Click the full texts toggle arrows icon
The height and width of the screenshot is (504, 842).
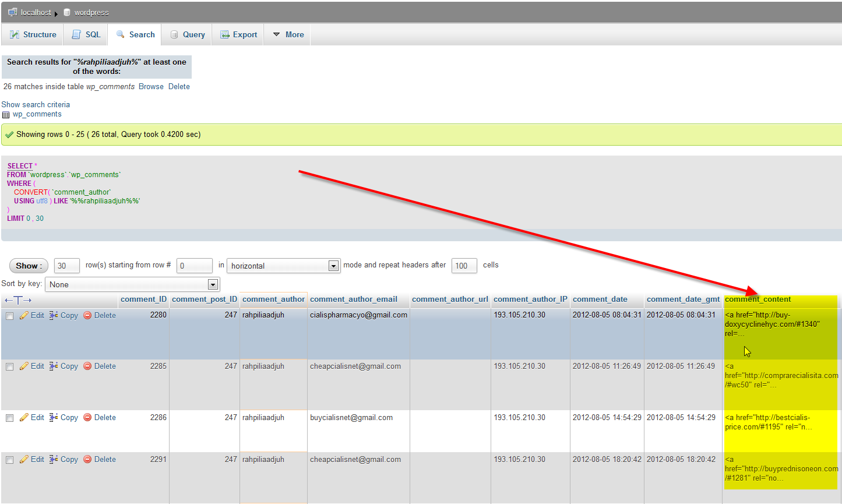[x=18, y=300]
